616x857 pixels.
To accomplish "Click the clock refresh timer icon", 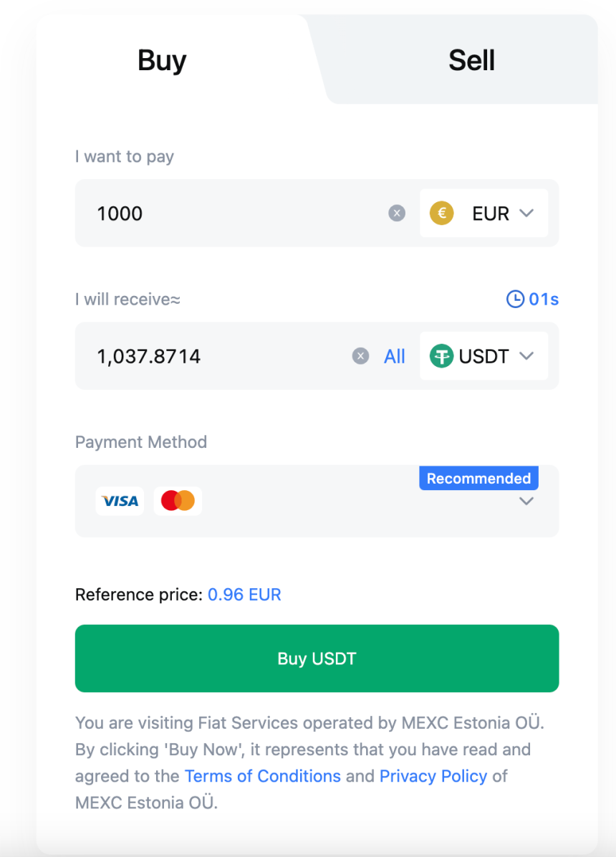I will pos(515,299).
